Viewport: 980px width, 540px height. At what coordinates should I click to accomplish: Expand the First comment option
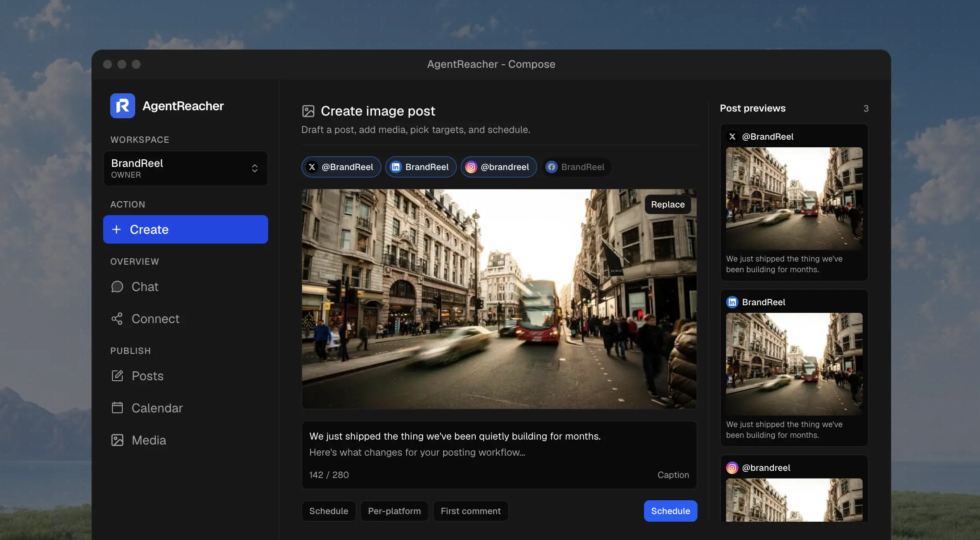(471, 511)
